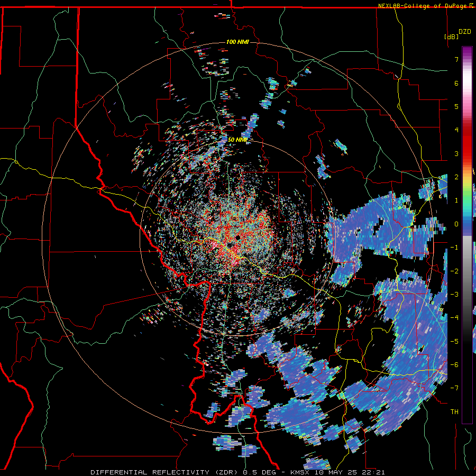This screenshot has height=476, width=476.
Task: Click the 50 NMI range ring label
Action: (237, 140)
